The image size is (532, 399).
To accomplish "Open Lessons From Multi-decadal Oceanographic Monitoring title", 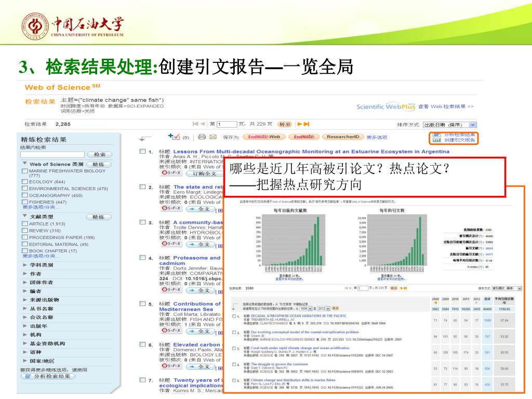I will click(x=311, y=151).
